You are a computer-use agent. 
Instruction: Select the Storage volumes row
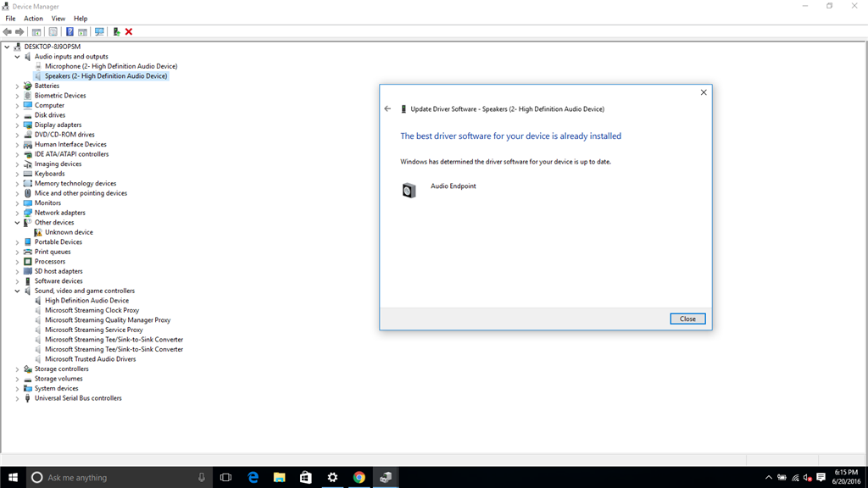click(x=58, y=379)
